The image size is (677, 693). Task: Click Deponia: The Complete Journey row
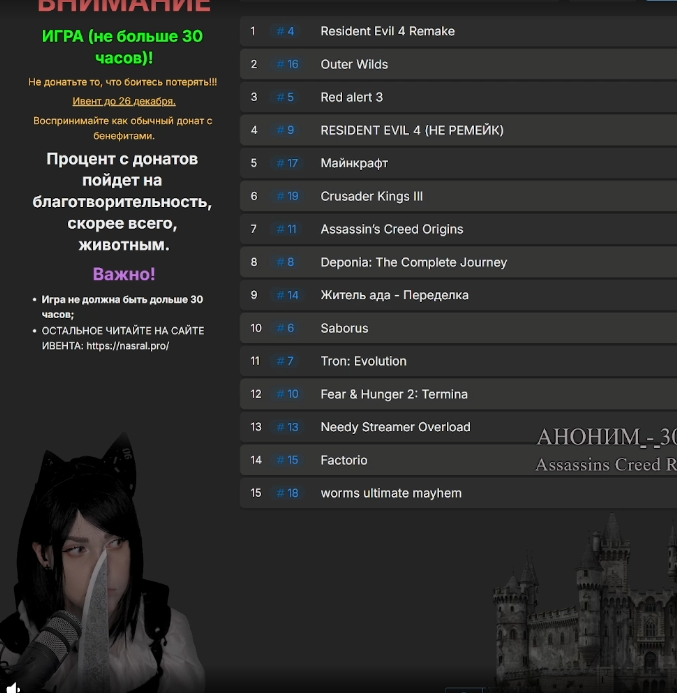coord(458,262)
